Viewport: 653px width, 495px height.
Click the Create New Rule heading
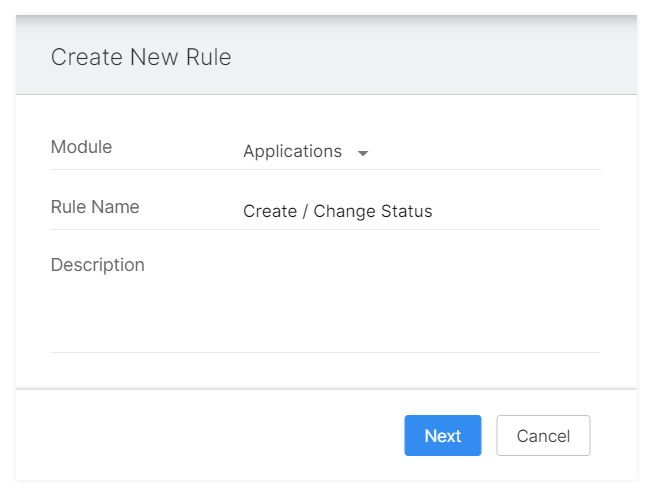click(x=141, y=57)
